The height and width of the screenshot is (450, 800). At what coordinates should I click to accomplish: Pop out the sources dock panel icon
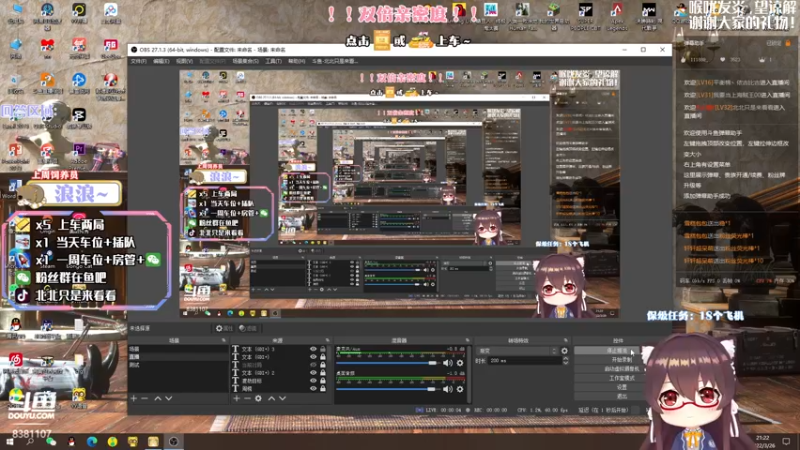[327, 340]
